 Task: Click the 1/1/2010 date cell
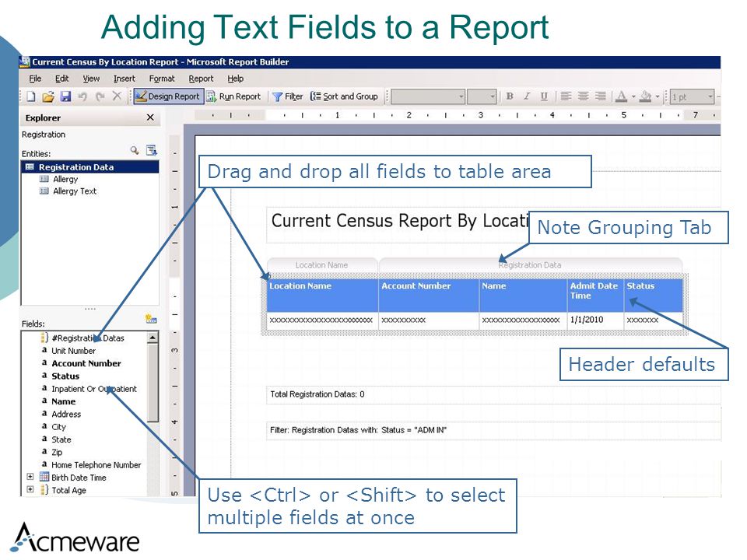click(595, 320)
